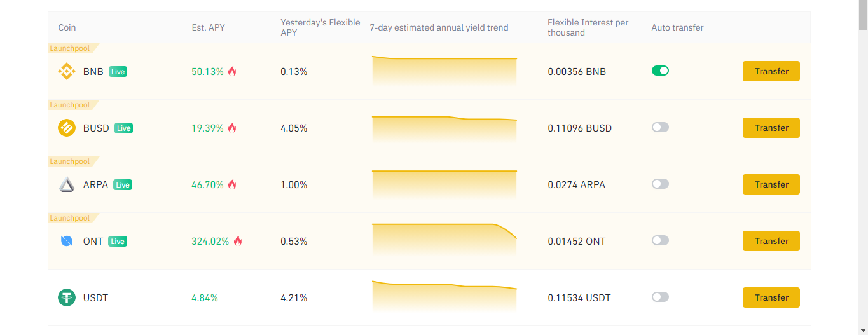Click the Launchpool tag above ONT
Viewport: 868px width, 335px height.
pyautogui.click(x=71, y=218)
